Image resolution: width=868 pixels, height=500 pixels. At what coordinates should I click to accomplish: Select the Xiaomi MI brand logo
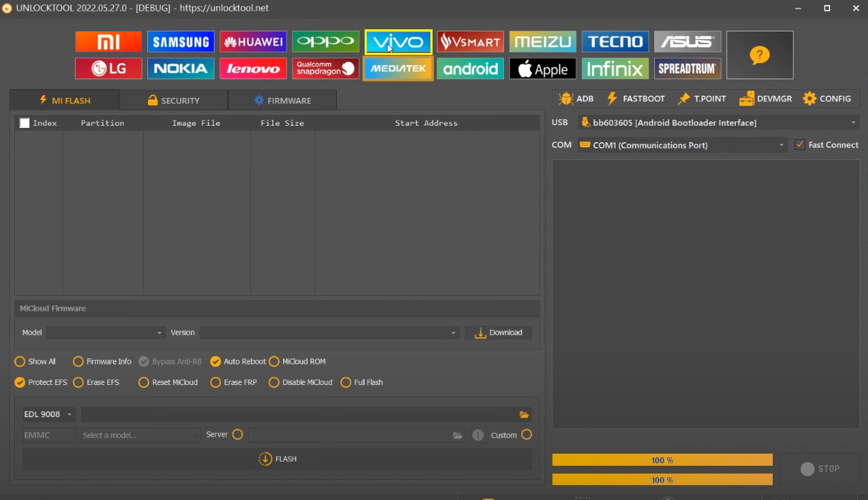tap(109, 41)
